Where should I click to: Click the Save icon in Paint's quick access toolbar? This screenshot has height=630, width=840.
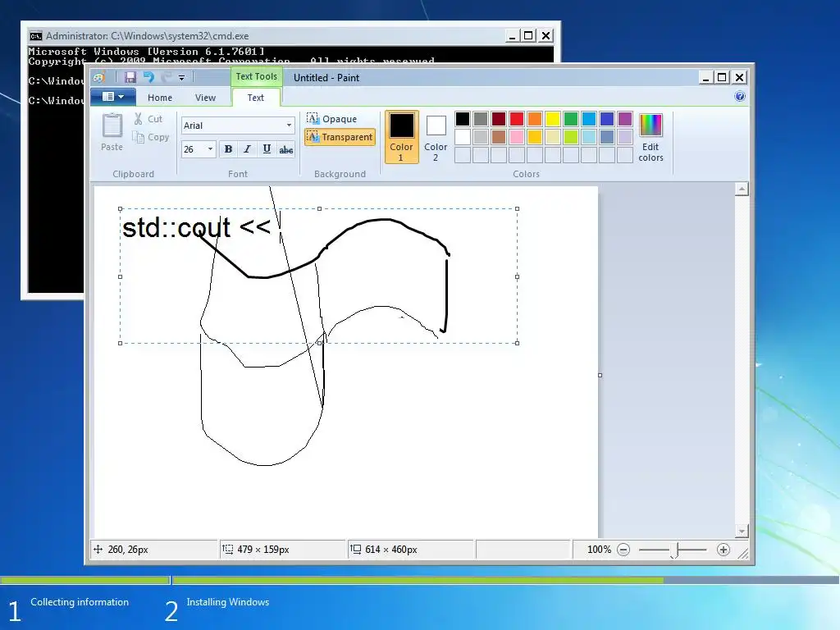tap(130, 77)
